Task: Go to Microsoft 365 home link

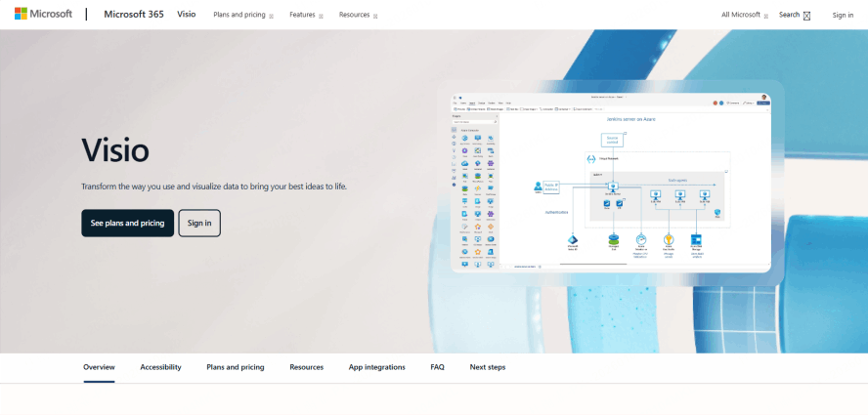Action: 134,15
